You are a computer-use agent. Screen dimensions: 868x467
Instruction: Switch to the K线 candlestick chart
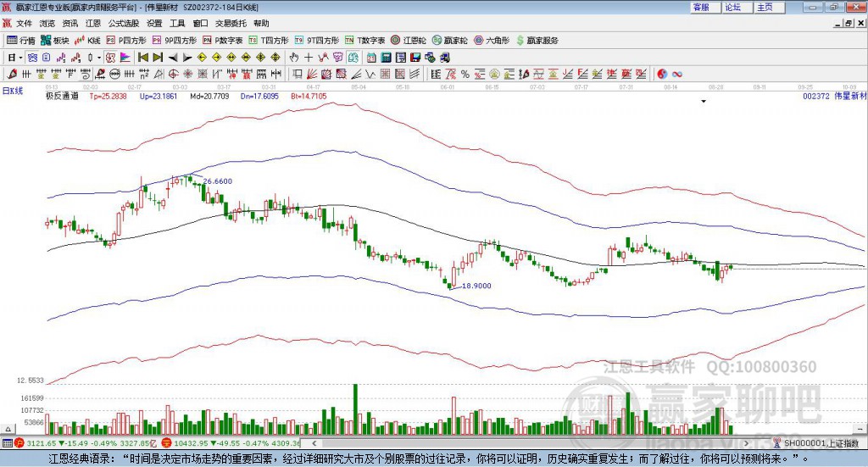(87, 41)
